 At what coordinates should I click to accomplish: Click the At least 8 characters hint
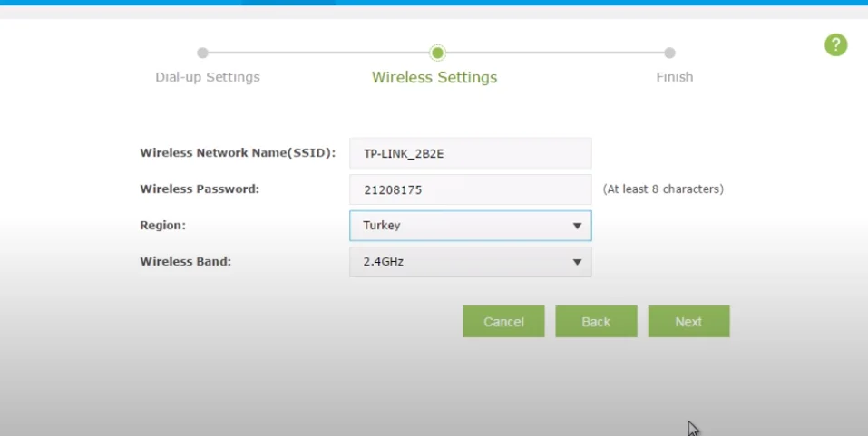662,189
